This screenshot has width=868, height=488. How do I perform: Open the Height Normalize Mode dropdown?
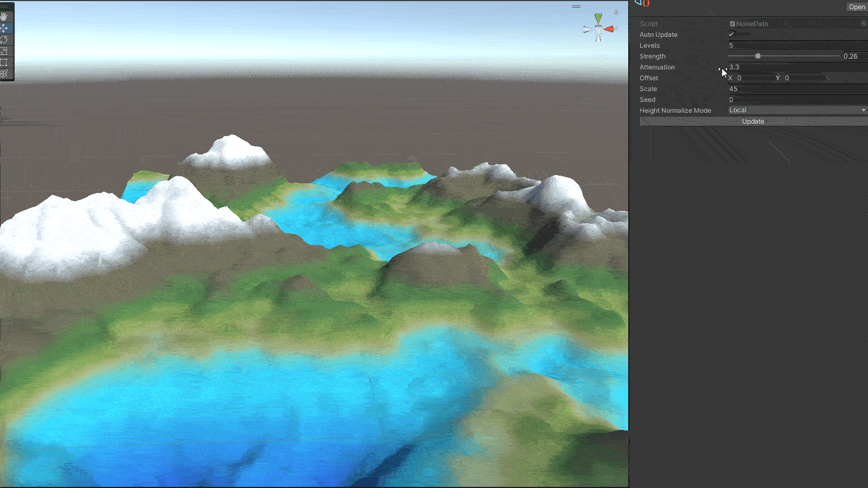point(796,110)
